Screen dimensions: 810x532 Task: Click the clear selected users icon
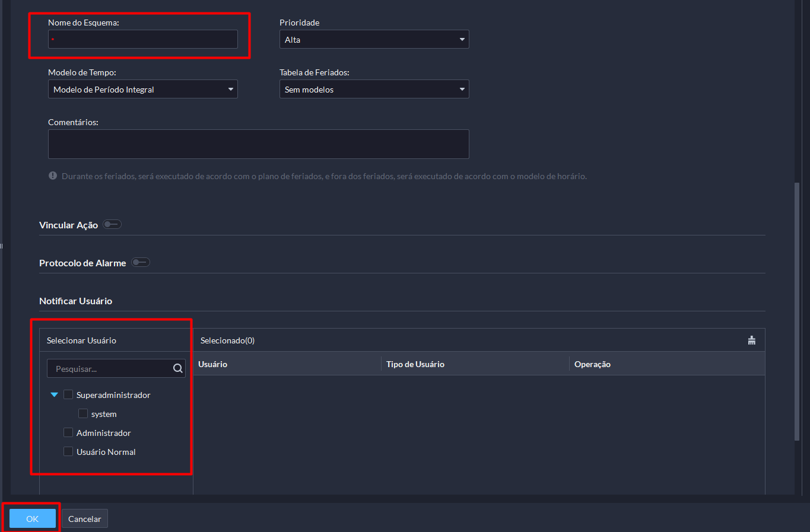pyautogui.click(x=751, y=340)
